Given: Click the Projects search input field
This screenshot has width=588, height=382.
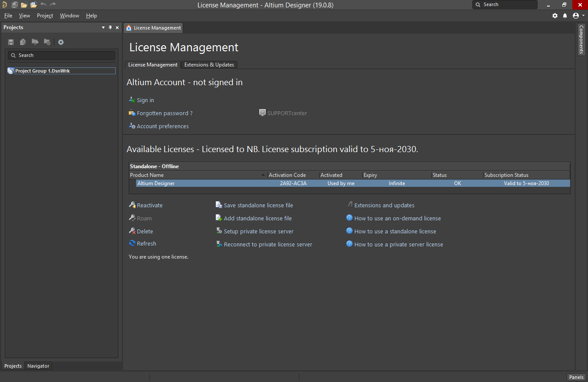Looking at the screenshot, I should click(61, 55).
